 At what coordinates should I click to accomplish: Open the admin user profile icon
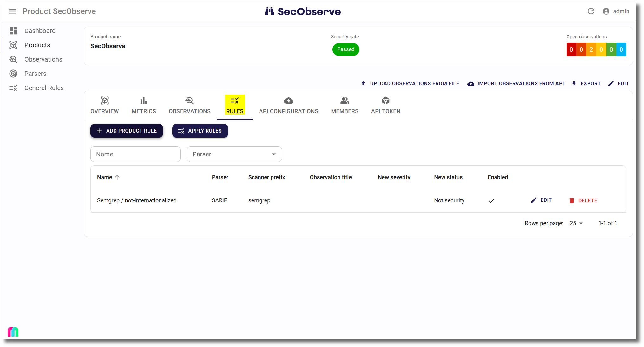tap(606, 11)
